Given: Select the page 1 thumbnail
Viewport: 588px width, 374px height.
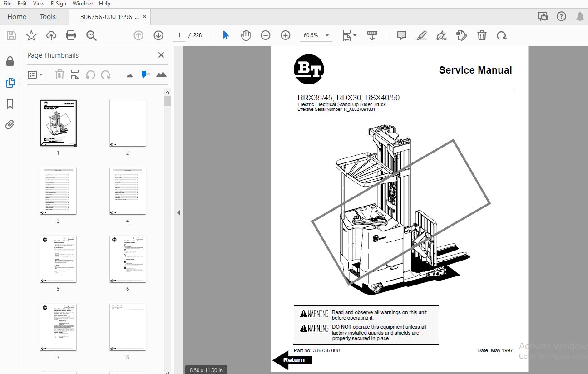Looking at the screenshot, I should point(58,123).
